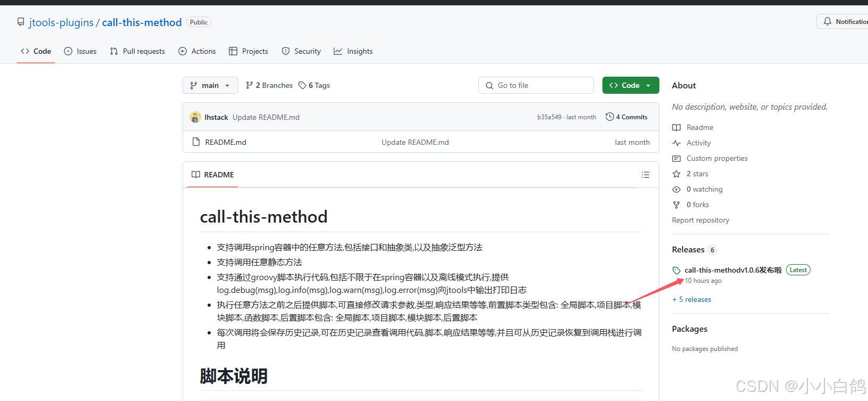Open the call-this-methodv1.0.6 release link
Viewport: 868px width, 401px height.
pos(733,270)
